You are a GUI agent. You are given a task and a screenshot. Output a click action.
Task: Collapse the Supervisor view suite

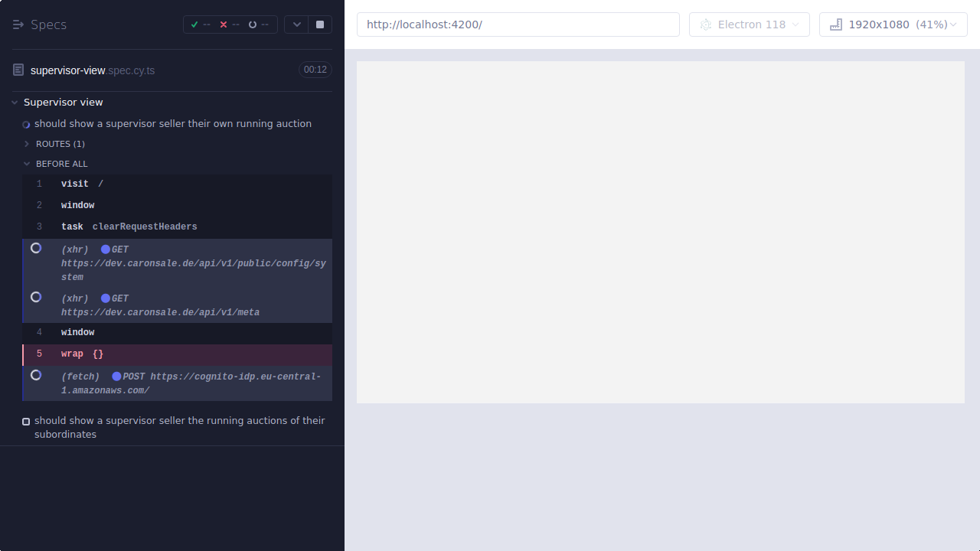[x=14, y=102]
